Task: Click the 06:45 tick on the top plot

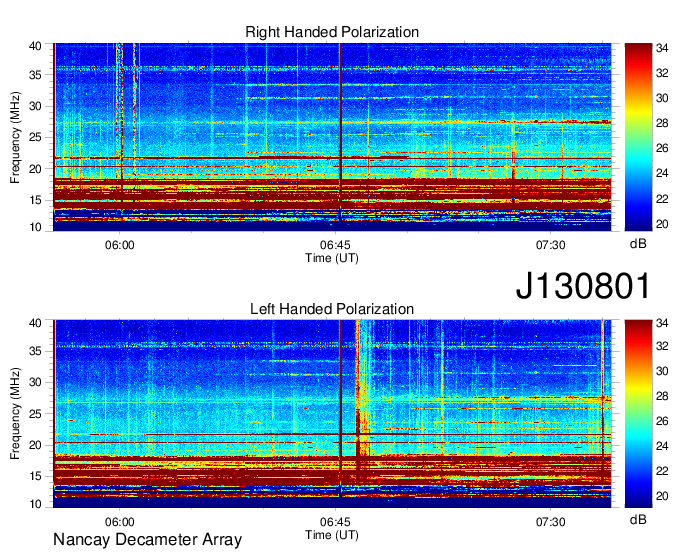Action: pyautogui.click(x=335, y=245)
